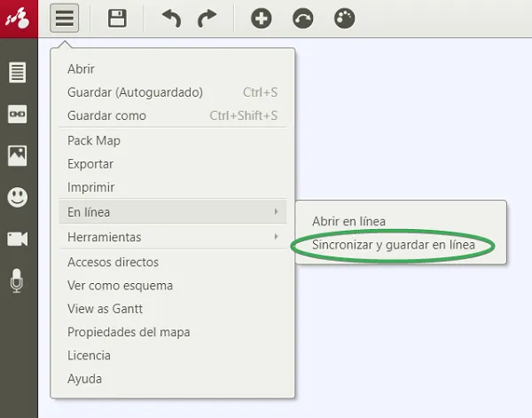Toggle the hamburger main menu button
This screenshot has width=532, height=418.
click(65, 19)
